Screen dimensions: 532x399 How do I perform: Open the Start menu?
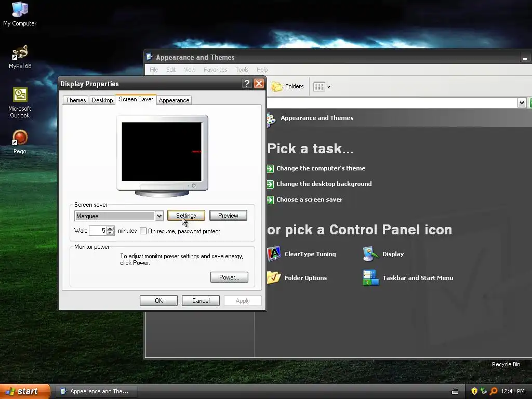point(25,391)
